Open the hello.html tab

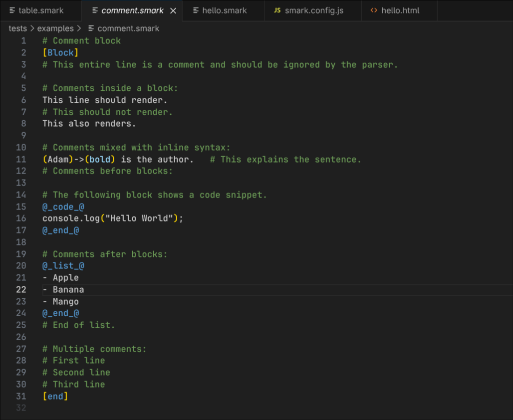(x=399, y=10)
